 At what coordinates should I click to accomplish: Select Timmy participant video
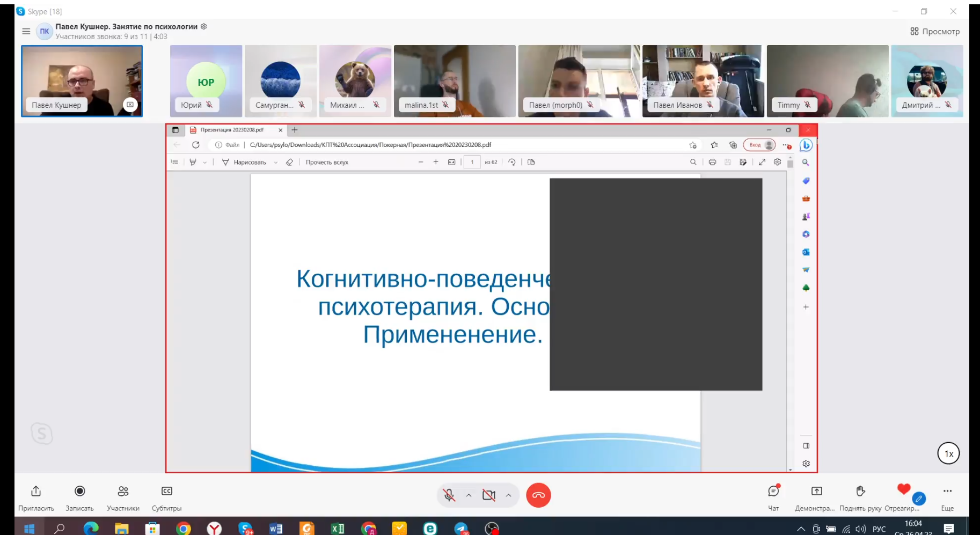pos(828,81)
